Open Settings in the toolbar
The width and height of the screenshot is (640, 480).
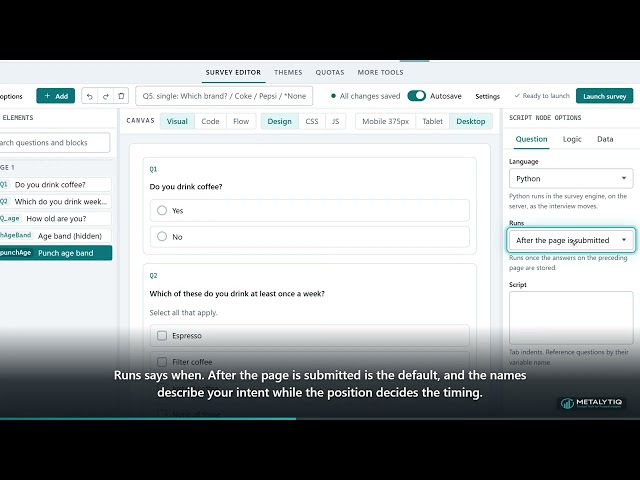487,96
